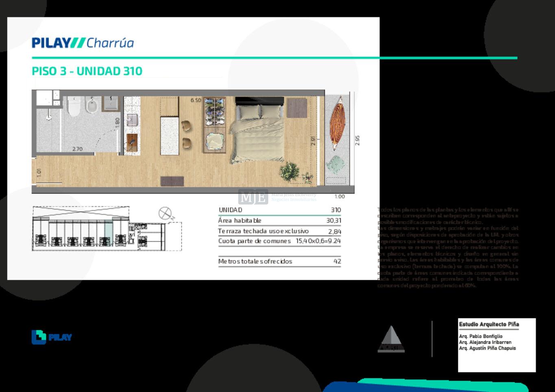The image size is (555, 392).
Task: Click the "42" total meters value
Action: pos(337,261)
